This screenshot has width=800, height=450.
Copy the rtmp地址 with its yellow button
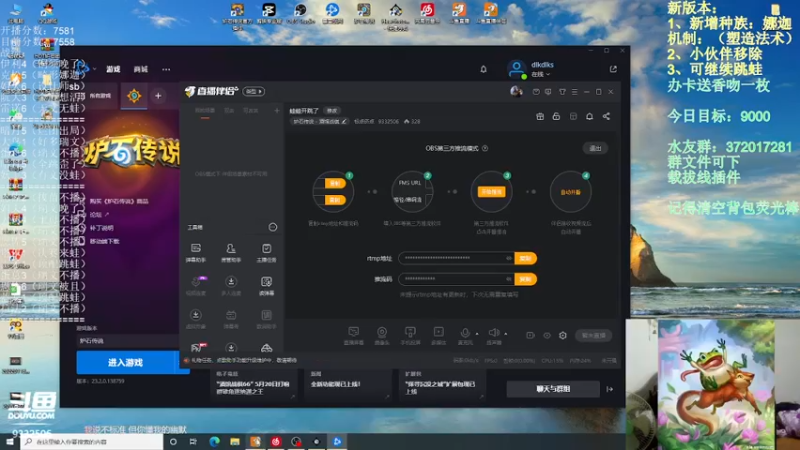pos(525,258)
